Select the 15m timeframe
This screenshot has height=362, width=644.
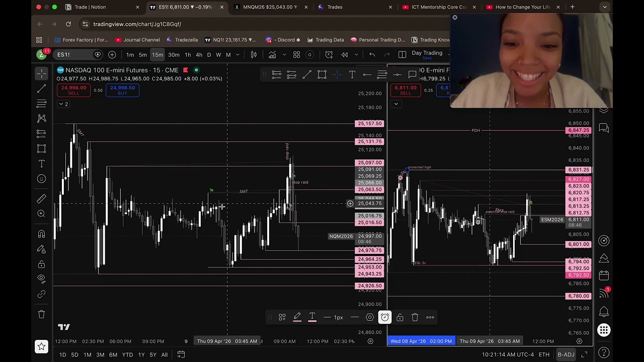click(x=157, y=54)
